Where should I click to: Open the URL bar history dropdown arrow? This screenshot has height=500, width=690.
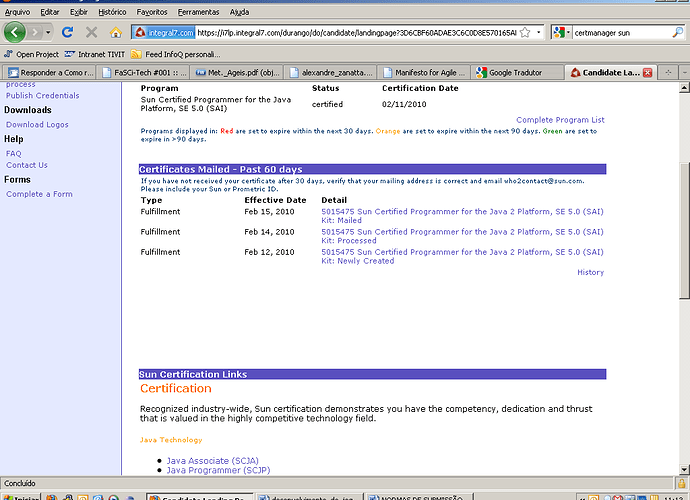(538, 32)
